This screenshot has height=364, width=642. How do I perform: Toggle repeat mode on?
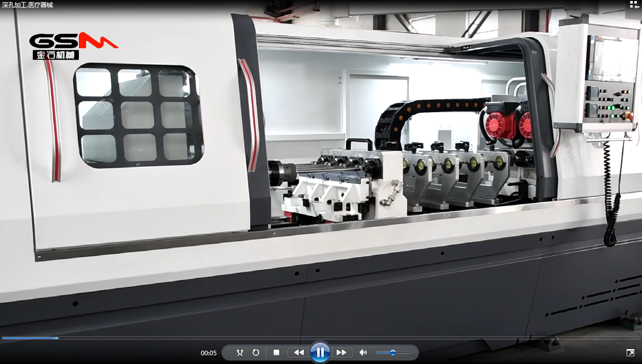256,353
